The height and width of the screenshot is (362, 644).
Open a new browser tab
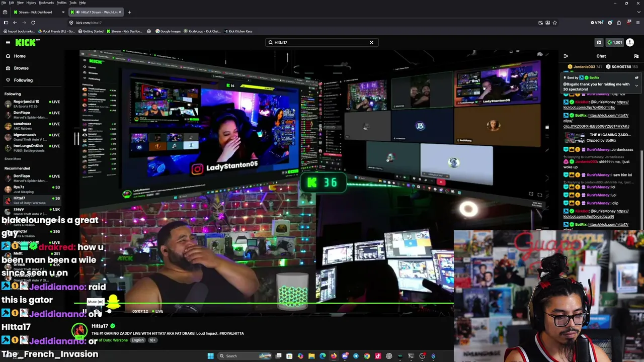click(129, 12)
